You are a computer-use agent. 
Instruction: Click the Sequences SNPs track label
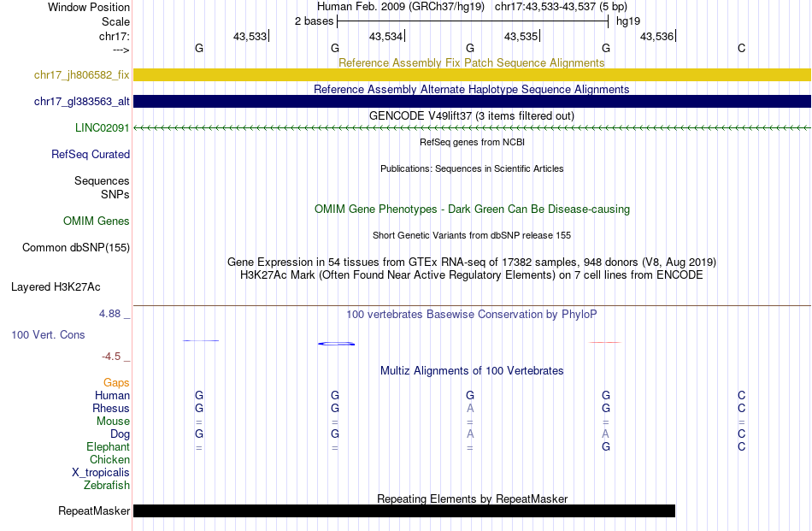tap(102, 187)
